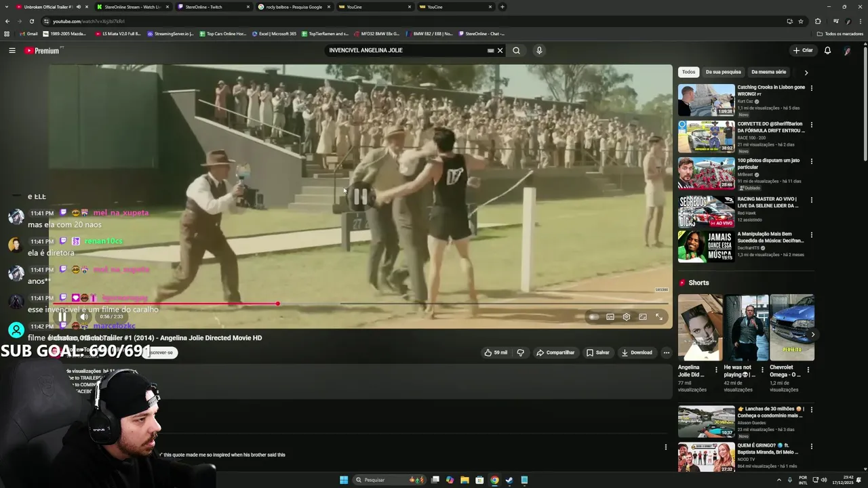
Task: Open the Excel Microsoft 365 bookmark
Action: (x=274, y=34)
